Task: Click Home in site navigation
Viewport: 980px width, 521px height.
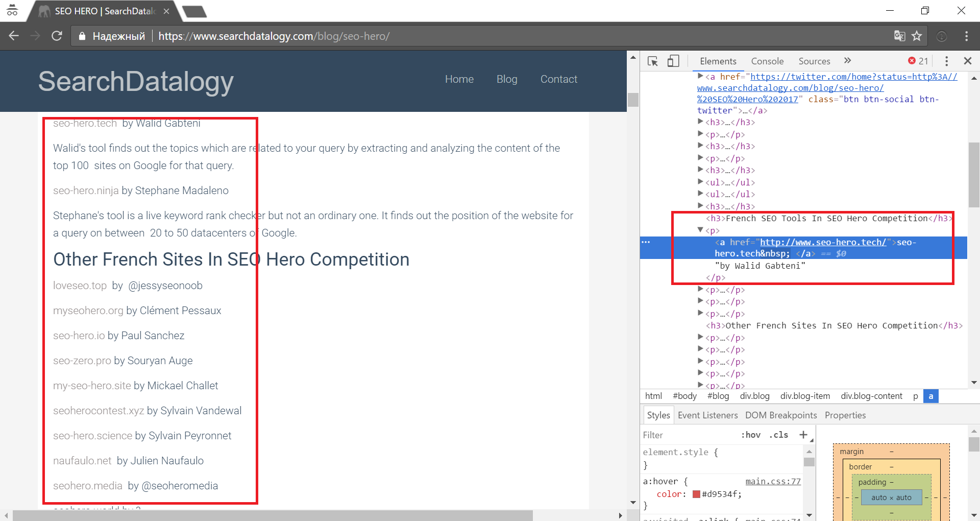Action: click(x=459, y=79)
